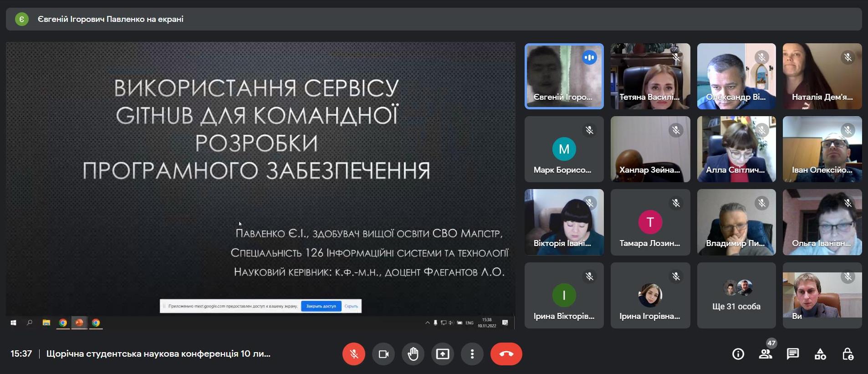
Task: Select the Ирина Ігорівна... participant tile
Action: (x=650, y=295)
